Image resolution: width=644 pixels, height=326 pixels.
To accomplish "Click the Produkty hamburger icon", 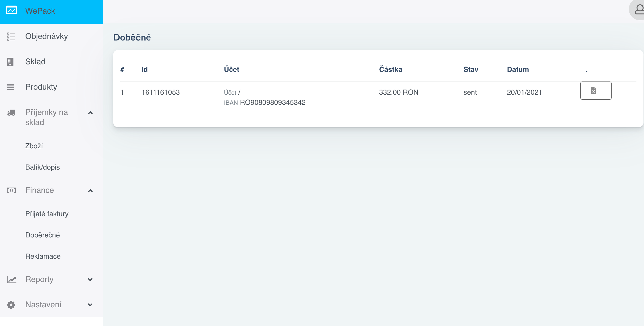I will [x=11, y=87].
